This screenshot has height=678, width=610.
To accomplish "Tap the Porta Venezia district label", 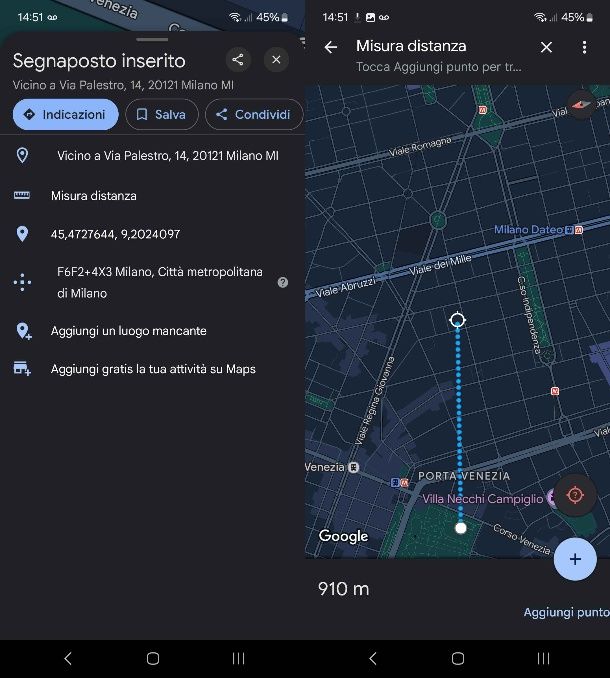I will (464, 476).
